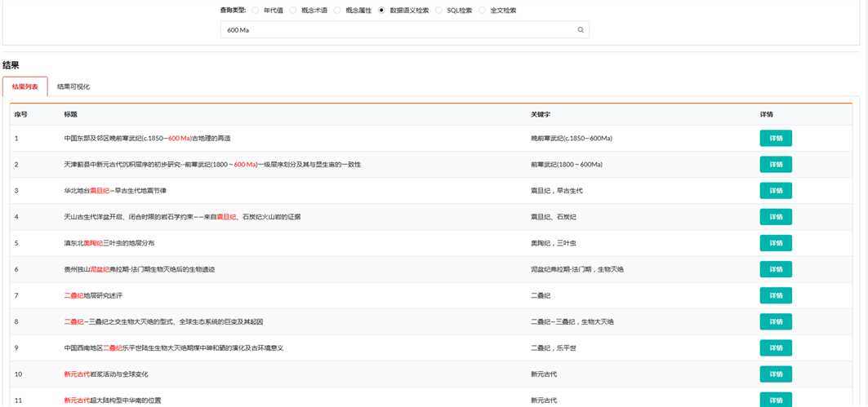This screenshot has height=407, width=868.
Task: Click keyword cell 奥陶纪，三叶虫
Action: (553, 243)
